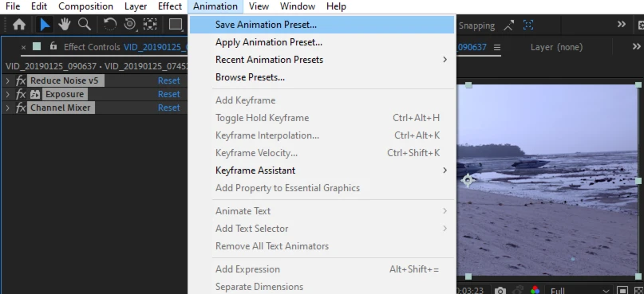The width and height of the screenshot is (644, 294).
Task: Toggle fx switch for Channel Mixer
Action: [x=21, y=108]
